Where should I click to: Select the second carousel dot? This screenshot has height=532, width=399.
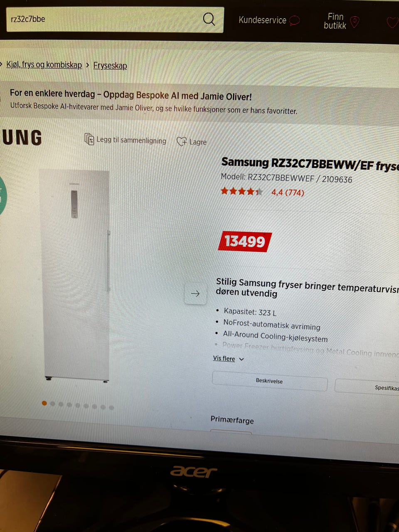tap(53, 404)
